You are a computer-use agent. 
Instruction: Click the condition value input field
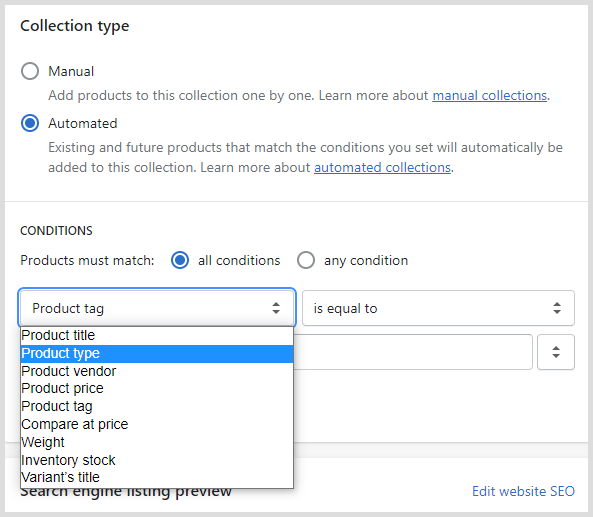click(413, 352)
